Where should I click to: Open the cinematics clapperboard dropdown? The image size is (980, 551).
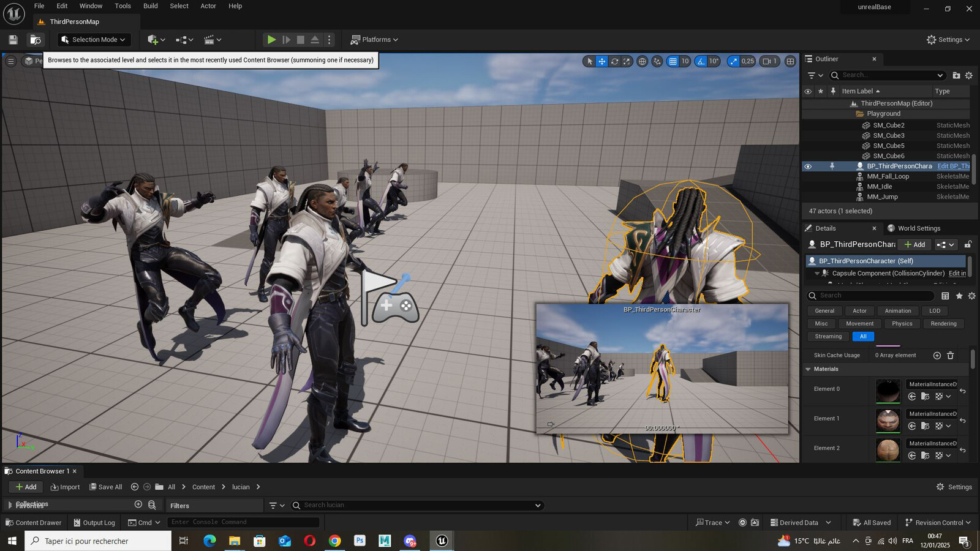point(213,40)
